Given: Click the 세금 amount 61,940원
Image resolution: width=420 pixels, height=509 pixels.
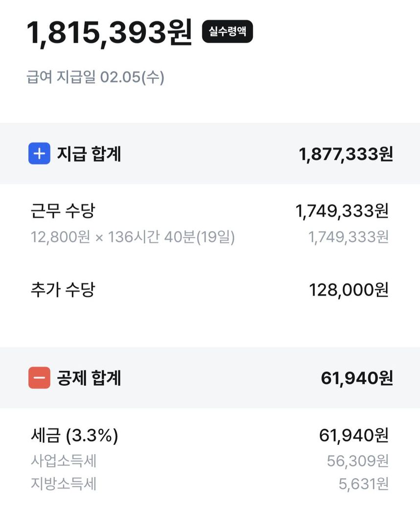Looking at the screenshot, I should point(354,435).
